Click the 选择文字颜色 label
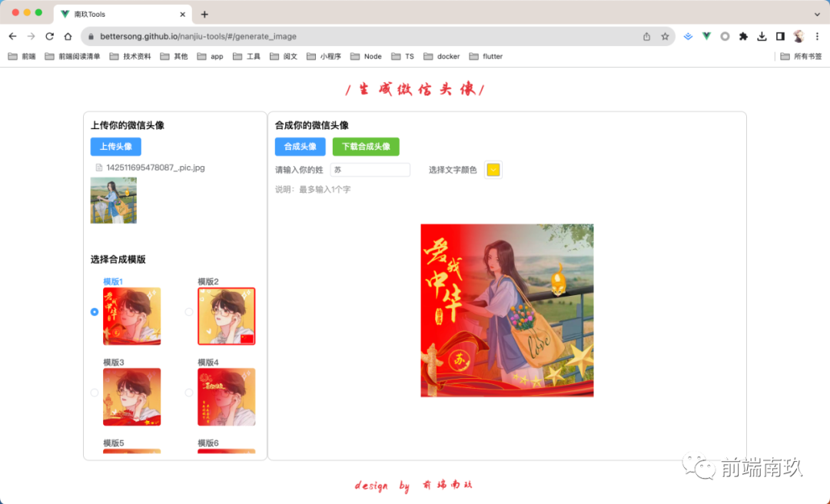Viewport: 830px width, 504px height. coord(453,170)
